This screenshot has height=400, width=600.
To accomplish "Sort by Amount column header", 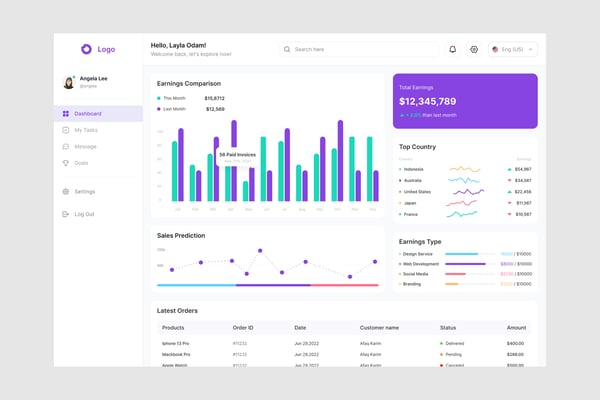I will pyautogui.click(x=516, y=328).
